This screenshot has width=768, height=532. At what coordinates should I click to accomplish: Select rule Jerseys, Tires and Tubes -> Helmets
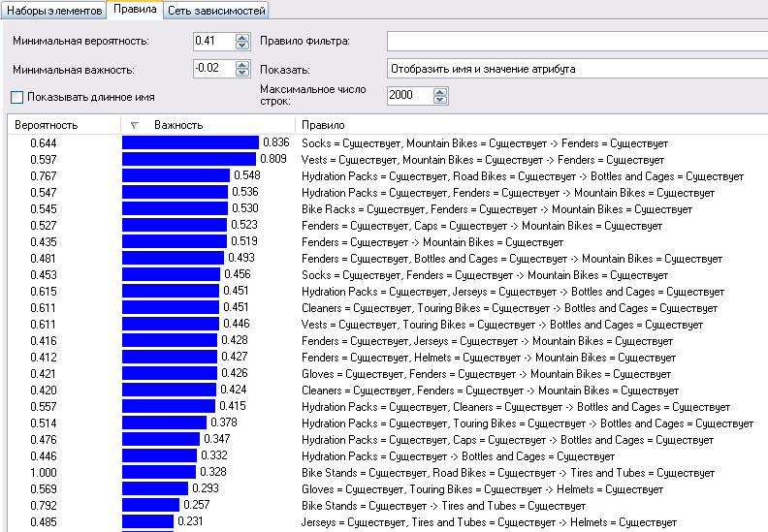click(x=489, y=522)
